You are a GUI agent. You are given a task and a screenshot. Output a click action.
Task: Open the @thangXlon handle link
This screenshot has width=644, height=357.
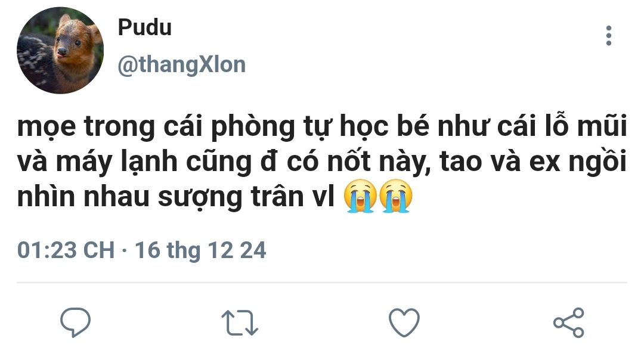tap(181, 65)
